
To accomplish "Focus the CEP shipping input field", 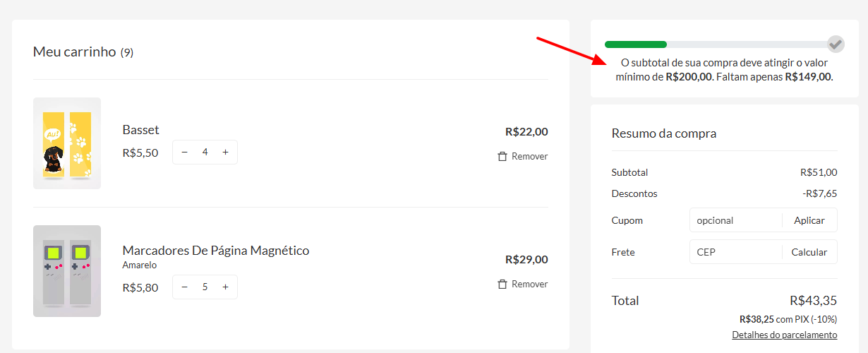I will [x=735, y=252].
